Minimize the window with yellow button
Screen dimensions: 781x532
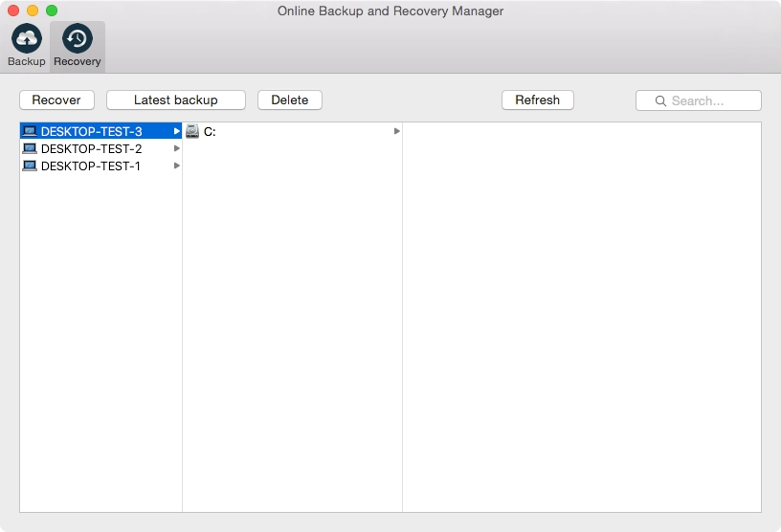point(33,11)
